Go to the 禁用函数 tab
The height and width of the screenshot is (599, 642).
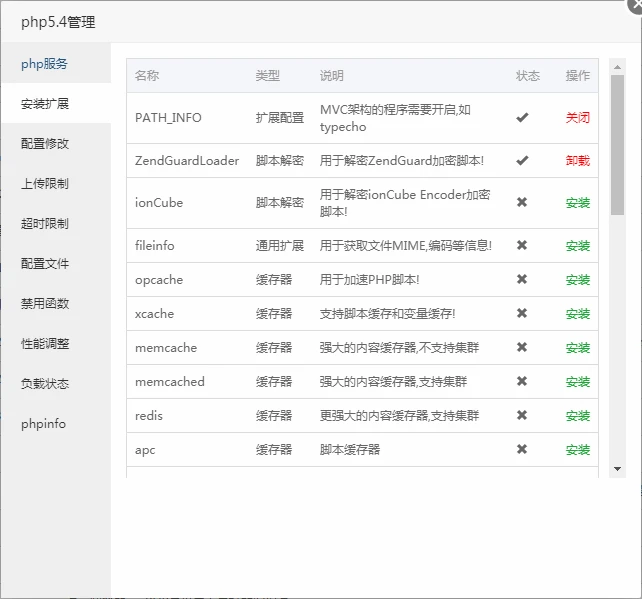point(45,304)
